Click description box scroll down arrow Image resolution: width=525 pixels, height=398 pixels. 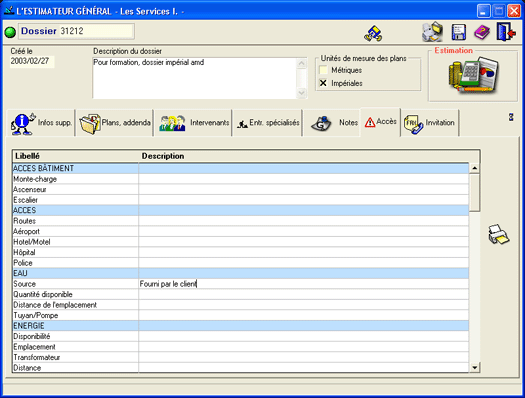[x=301, y=93]
